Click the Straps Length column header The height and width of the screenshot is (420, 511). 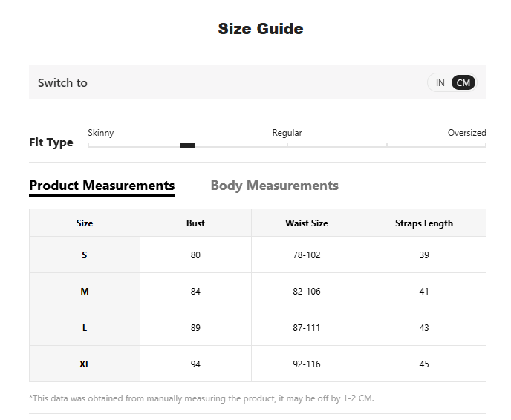point(423,223)
